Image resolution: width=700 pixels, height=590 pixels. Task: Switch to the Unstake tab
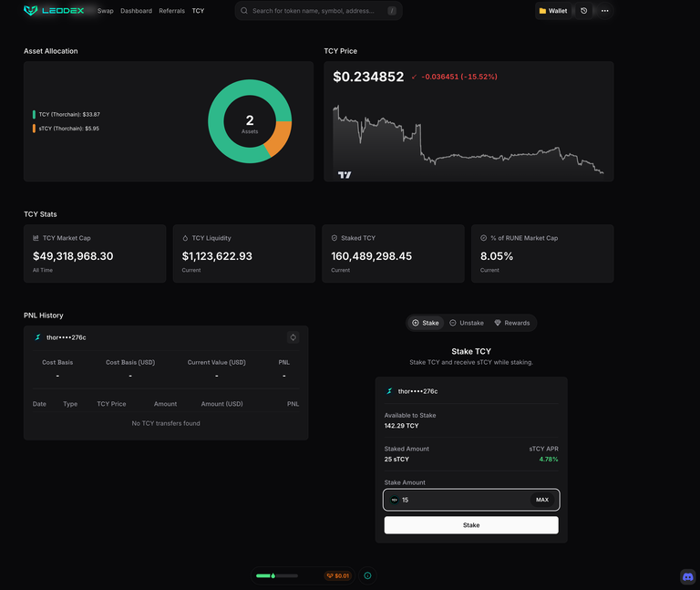pyautogui.click(x=467, y=323)
